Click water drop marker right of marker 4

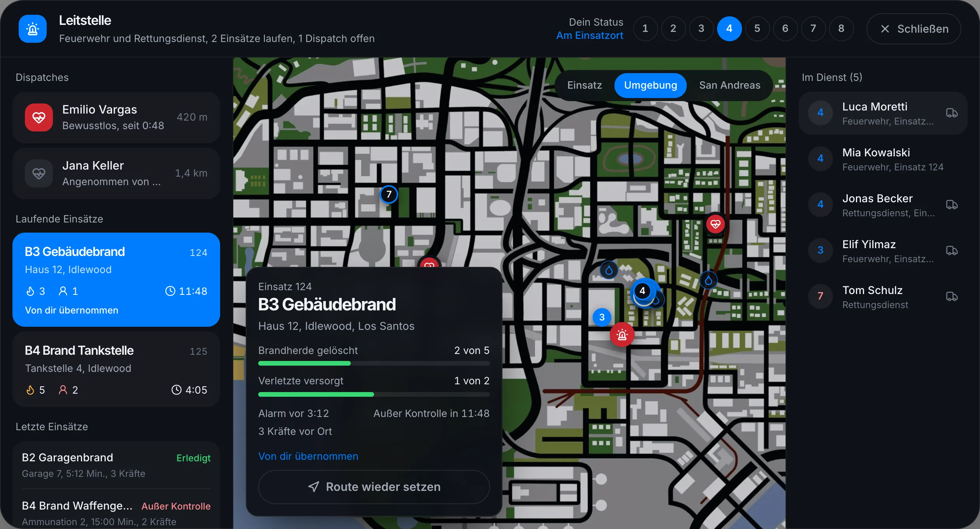tap(709, 280)
